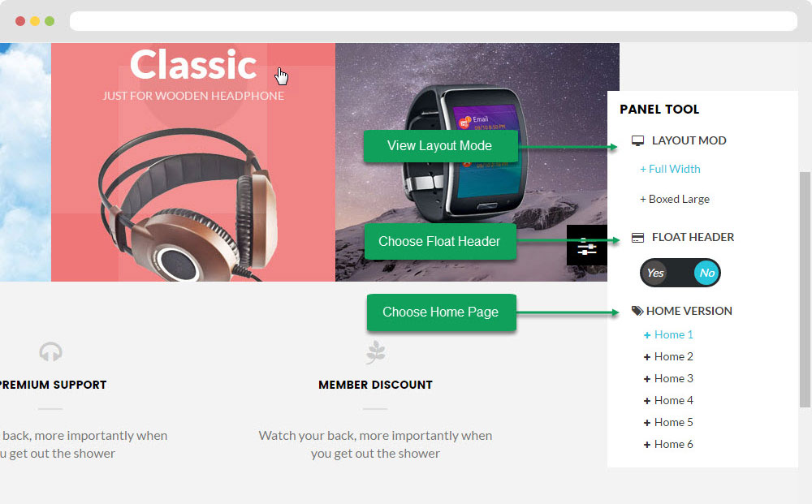Screen dimensions: 812x504
Task: Click the Float Header card icon
Action: click(638, 238)
